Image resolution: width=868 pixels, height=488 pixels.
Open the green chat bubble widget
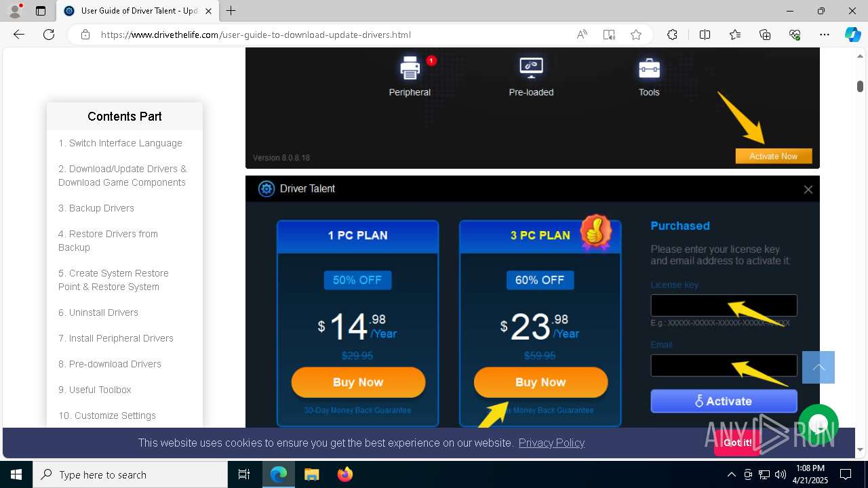coord(818,425)
